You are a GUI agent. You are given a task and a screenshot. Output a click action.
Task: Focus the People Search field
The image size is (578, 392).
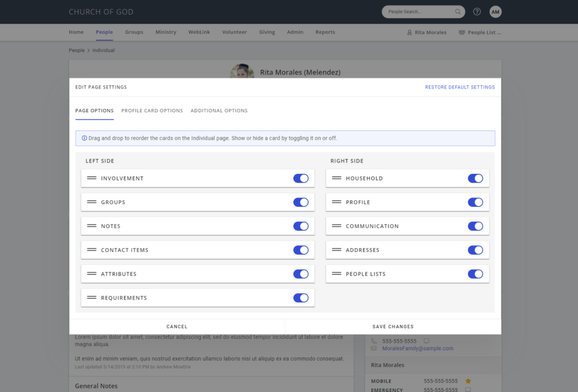click(419, 12)
